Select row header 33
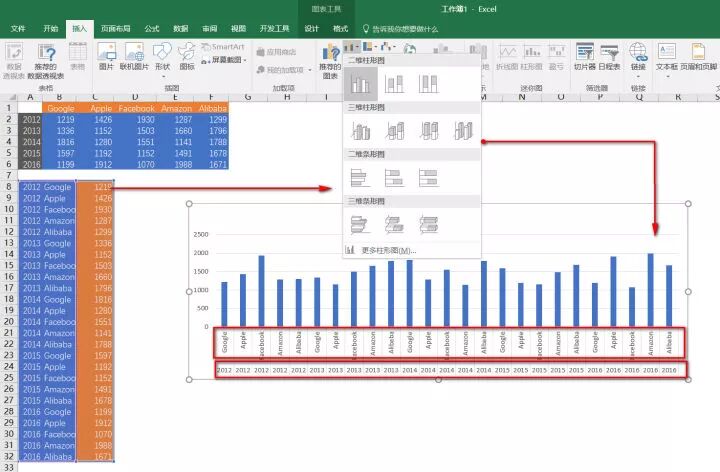The image size is (720, 472). click(8, 467)
